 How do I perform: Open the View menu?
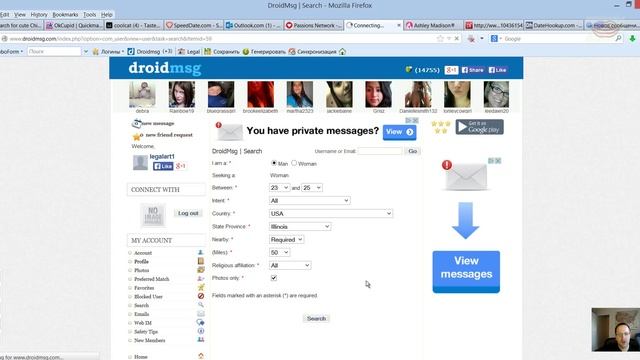(20, 14)
